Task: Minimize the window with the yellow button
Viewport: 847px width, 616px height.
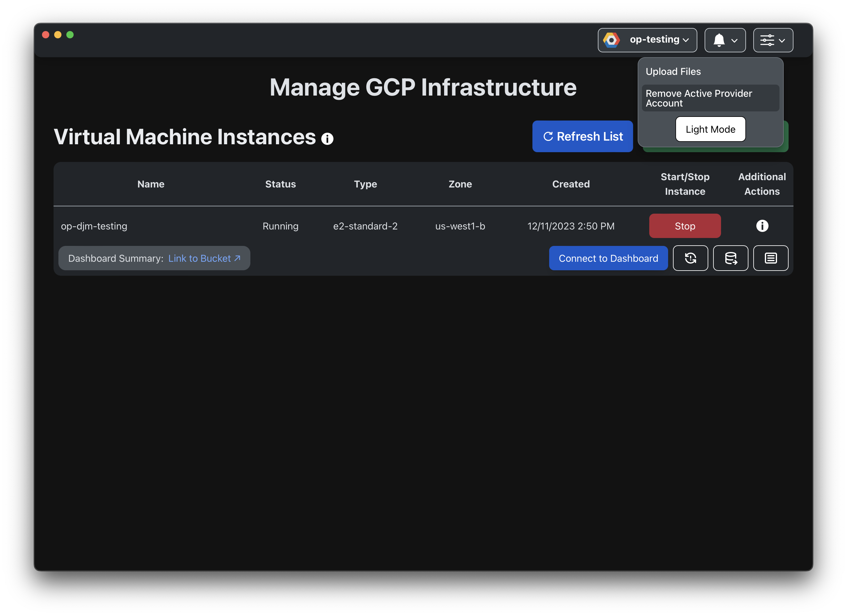Action: pos(58,35)
